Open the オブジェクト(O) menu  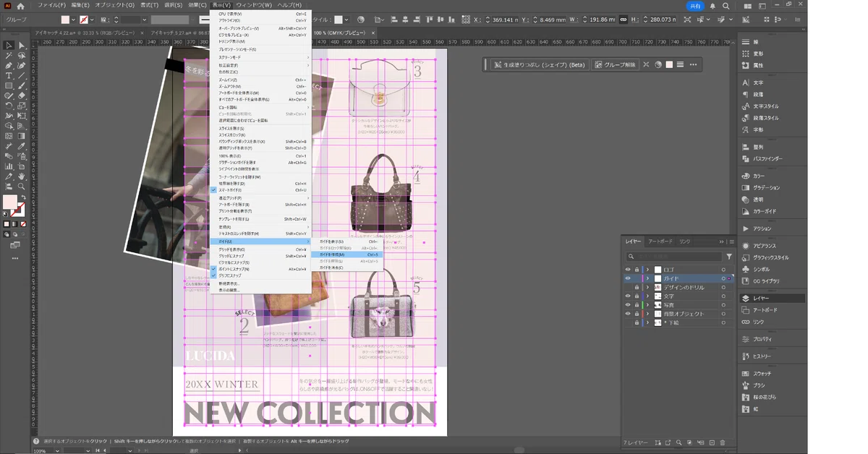pyautogui.click(x=114, y=5)
